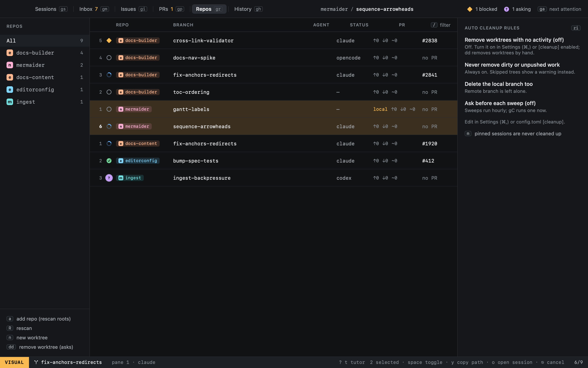Open PR #2841
This screenshot has height=368, width=588.
coord(430,75)
